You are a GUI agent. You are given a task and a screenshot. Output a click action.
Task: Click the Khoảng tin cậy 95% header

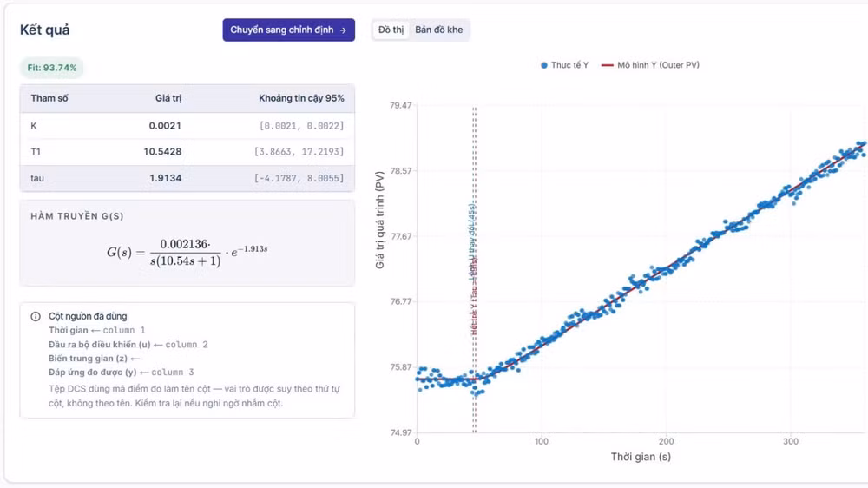pos(301,99)
